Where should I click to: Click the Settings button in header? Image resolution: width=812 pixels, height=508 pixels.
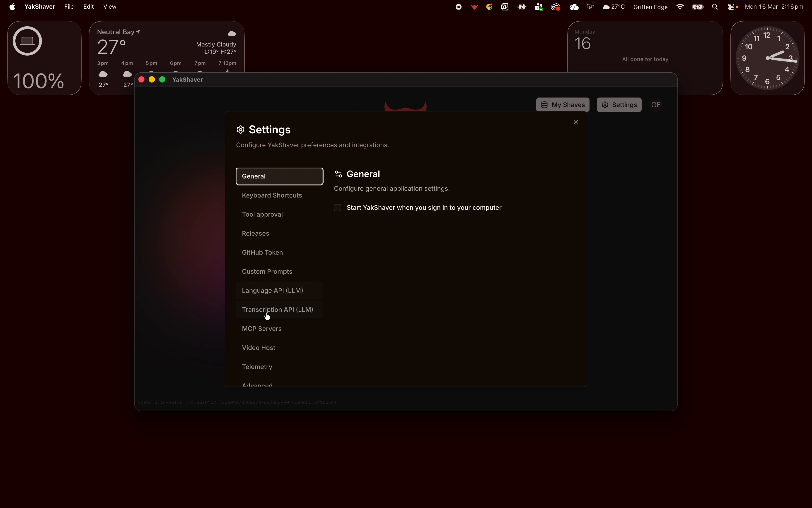coord(619,105)
